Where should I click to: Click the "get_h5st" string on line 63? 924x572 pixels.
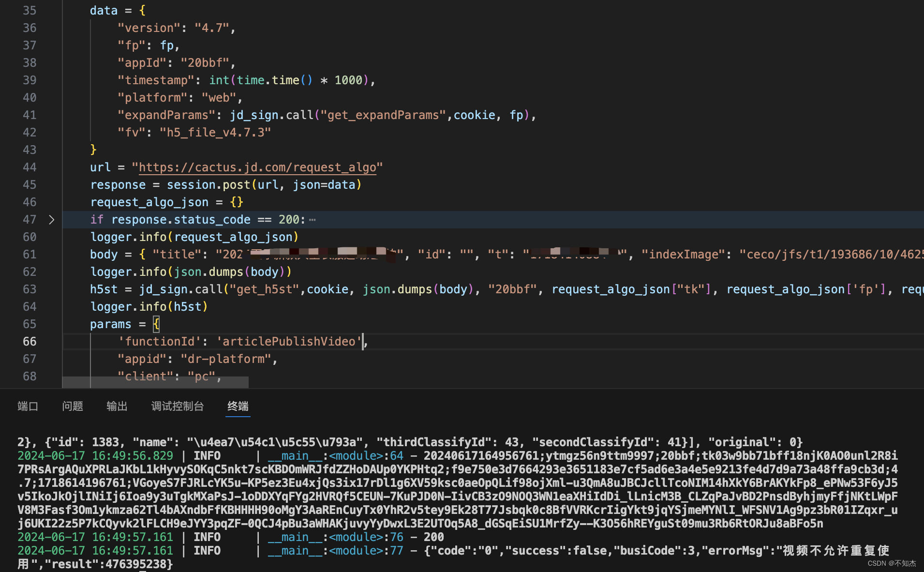coord(265,289)
